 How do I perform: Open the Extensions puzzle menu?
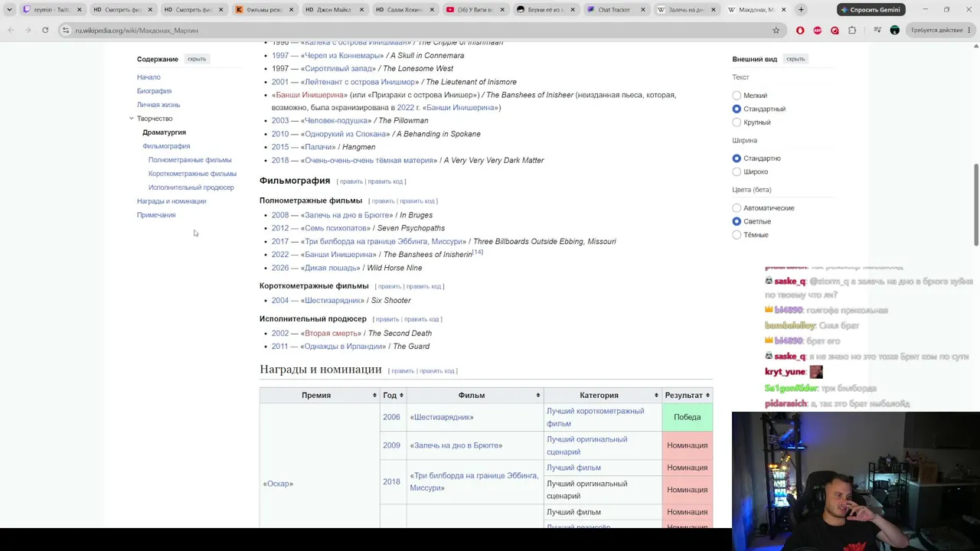(x=852, y=31)
